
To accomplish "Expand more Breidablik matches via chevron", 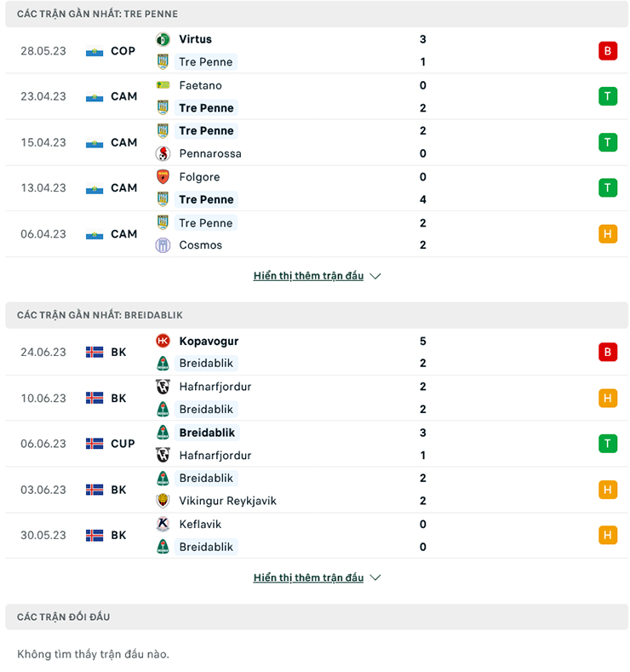I will [x=375, y=577].
